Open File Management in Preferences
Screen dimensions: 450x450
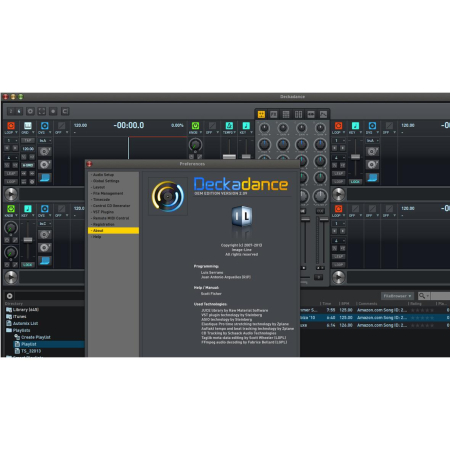[113, 193]
